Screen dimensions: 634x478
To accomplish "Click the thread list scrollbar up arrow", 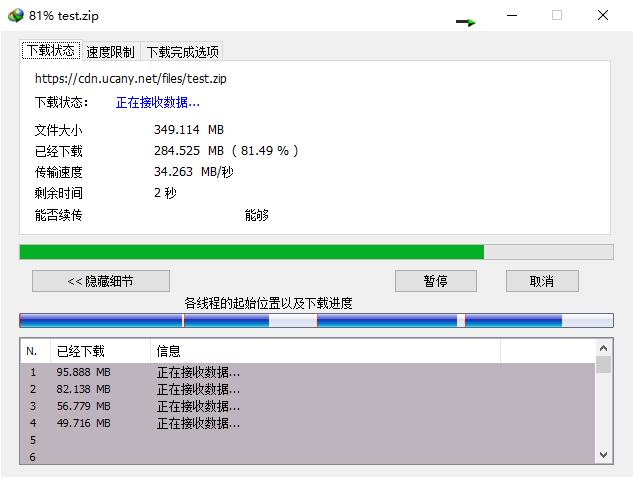I will tap(603, 347).
